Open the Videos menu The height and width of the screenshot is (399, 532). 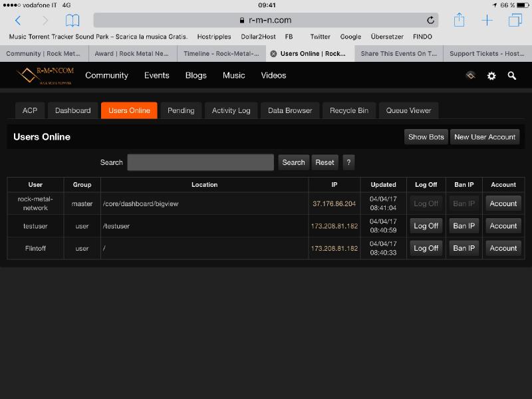click(x=273, y=75)
